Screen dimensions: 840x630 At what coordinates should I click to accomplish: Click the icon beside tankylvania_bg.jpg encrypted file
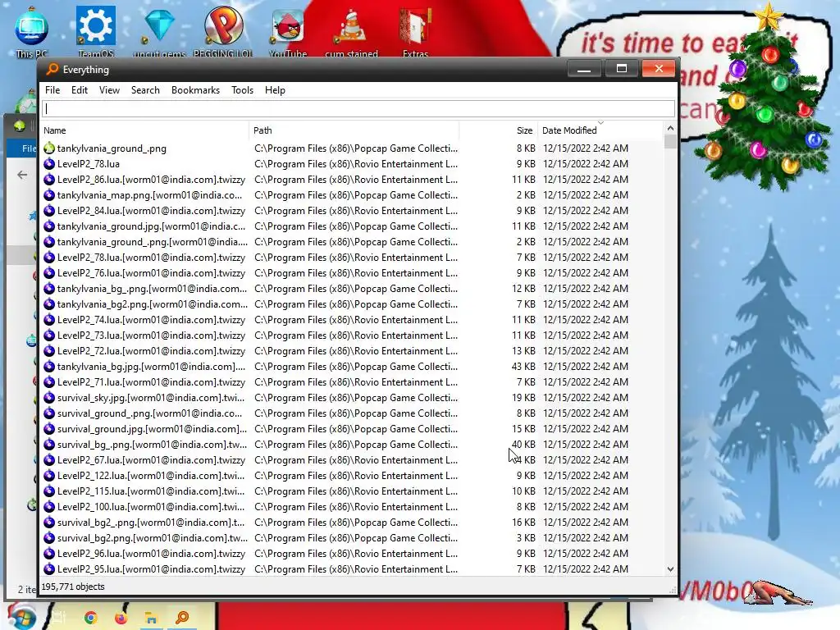click(x=49, y=367)
